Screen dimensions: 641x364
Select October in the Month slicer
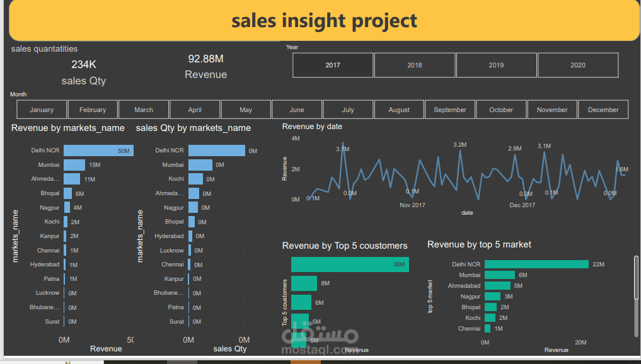(501, 109)
